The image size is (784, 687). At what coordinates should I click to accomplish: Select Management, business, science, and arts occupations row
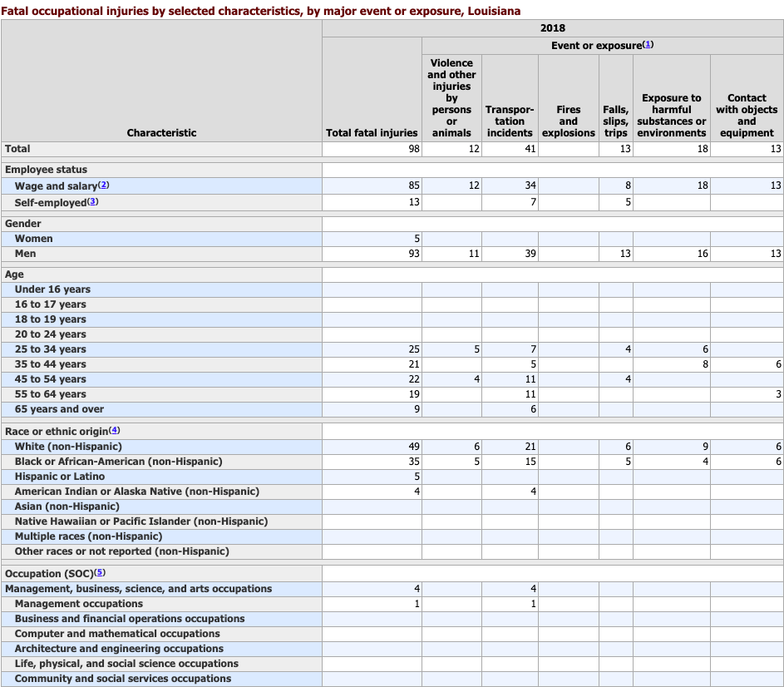click(x=139, y=589)
